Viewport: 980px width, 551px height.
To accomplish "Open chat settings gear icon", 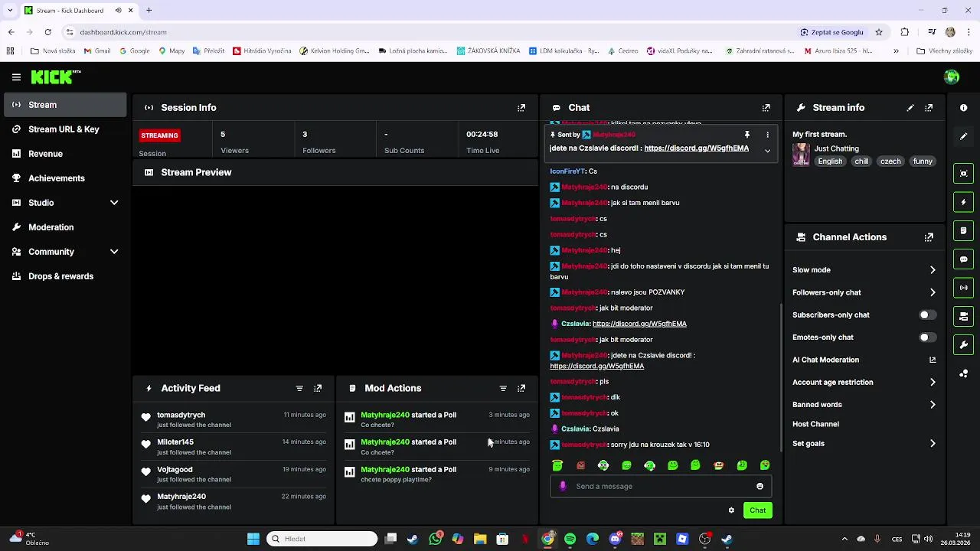I will 731,510.
